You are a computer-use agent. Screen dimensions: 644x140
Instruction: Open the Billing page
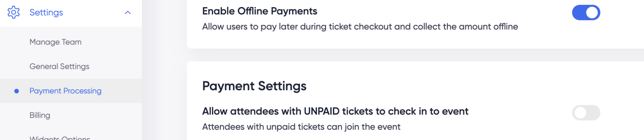40,115
